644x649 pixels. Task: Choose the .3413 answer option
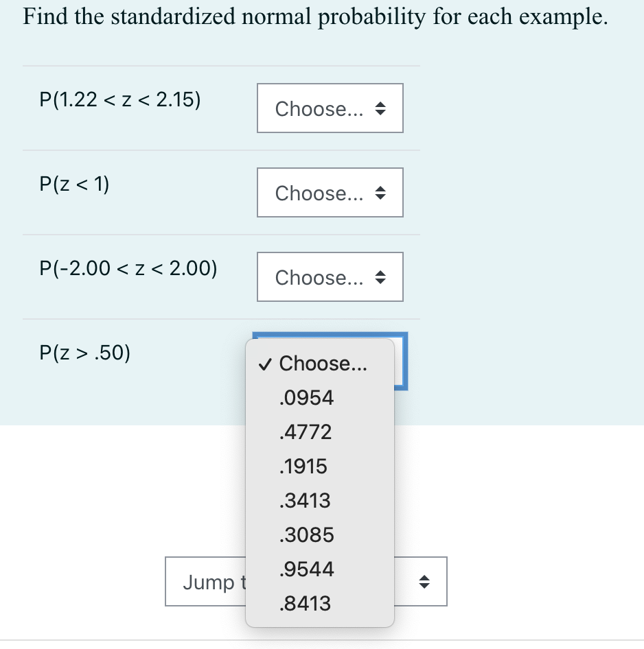tap(304, 501)
